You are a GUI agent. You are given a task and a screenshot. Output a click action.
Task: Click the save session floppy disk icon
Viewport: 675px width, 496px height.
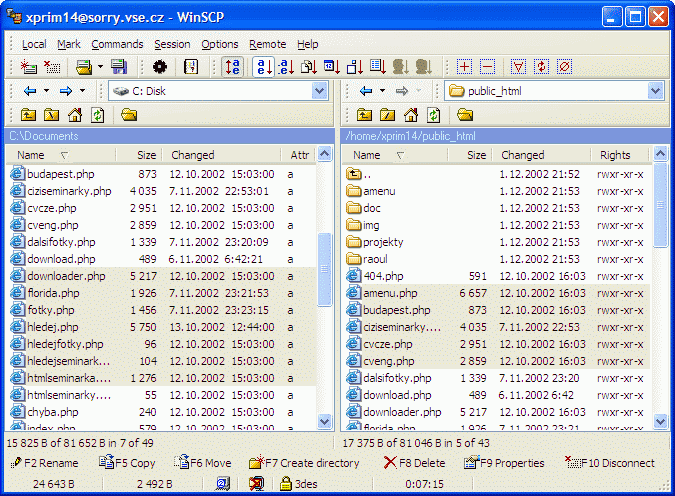pyautogui.click(x=119, y=67)
